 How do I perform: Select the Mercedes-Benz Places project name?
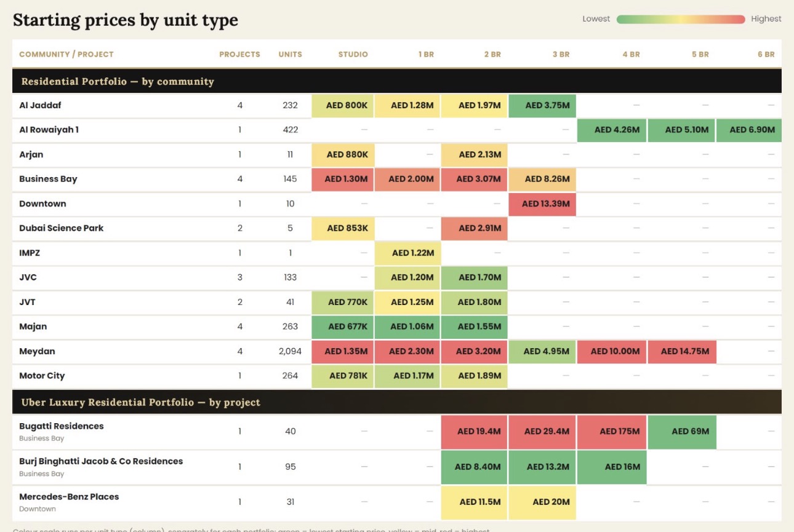pos(69,496)
